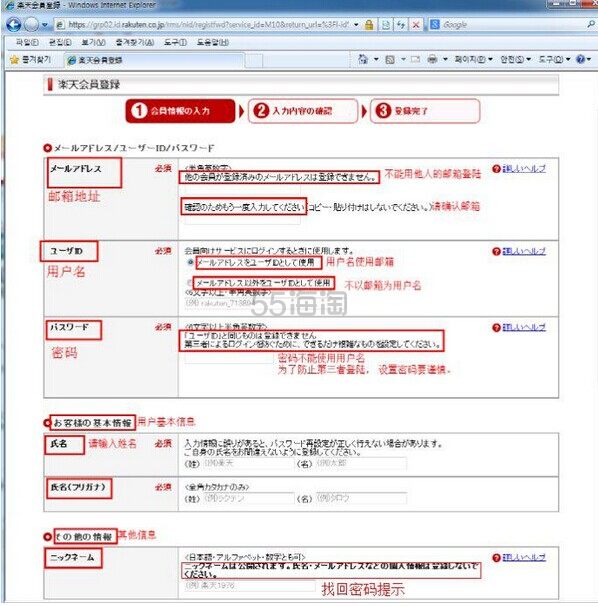
Task: Open help link in メールアドレス row
Action: tap(524, 169)
